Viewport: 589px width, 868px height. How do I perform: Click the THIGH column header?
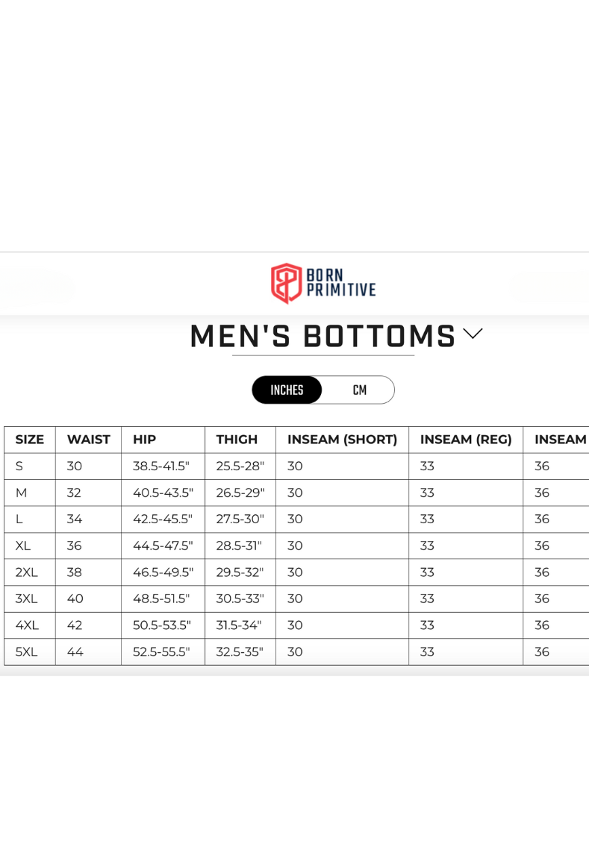(x=237, y=440)
